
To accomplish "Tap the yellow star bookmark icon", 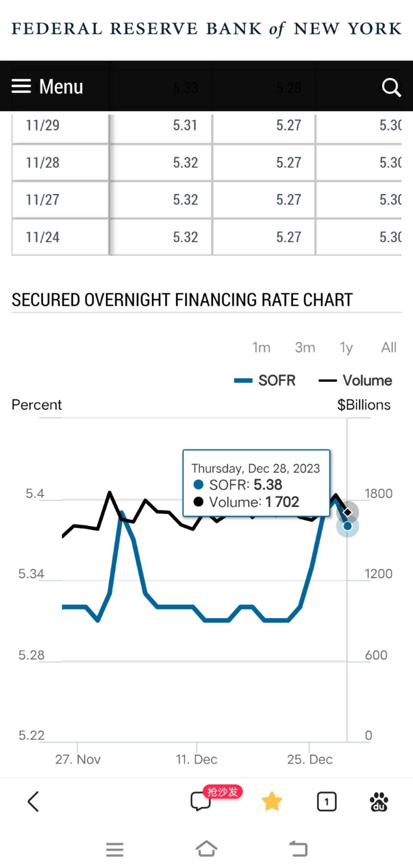I will click(272, 801).
